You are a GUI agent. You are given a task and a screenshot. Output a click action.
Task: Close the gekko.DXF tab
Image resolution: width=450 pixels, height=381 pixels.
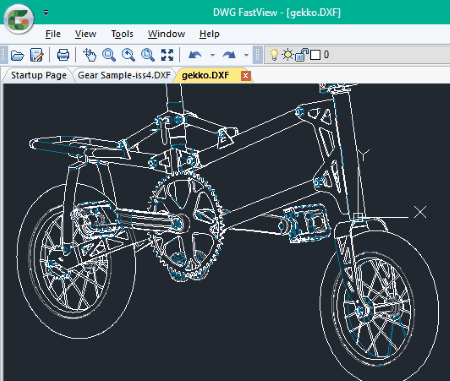(x=245, y=76)
